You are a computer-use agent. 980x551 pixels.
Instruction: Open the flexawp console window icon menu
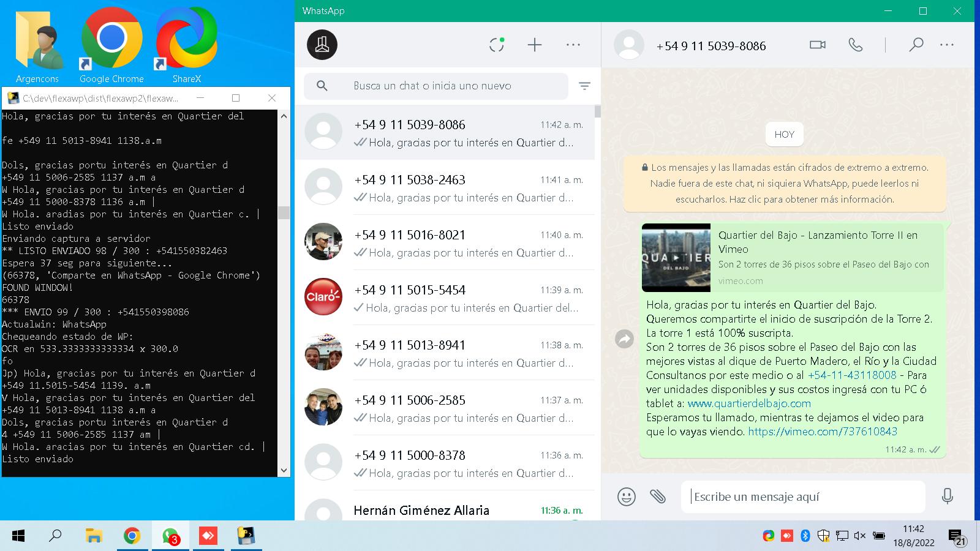(12, 98)
